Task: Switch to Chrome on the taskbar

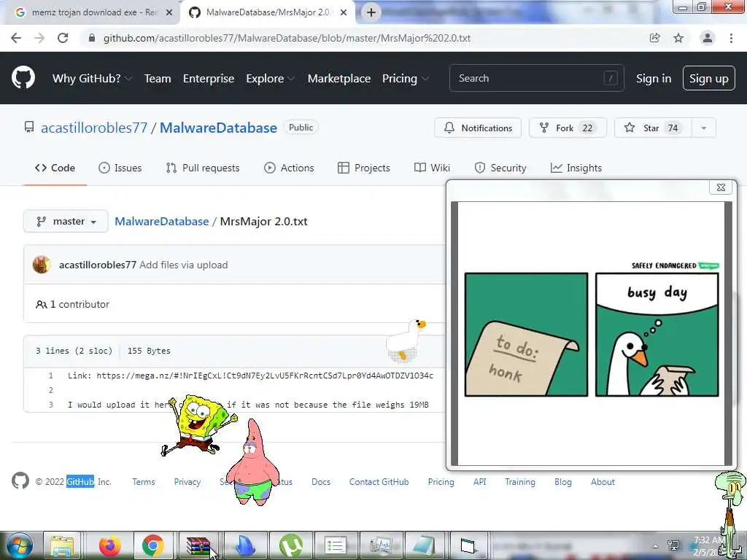Action: [153, 546]
